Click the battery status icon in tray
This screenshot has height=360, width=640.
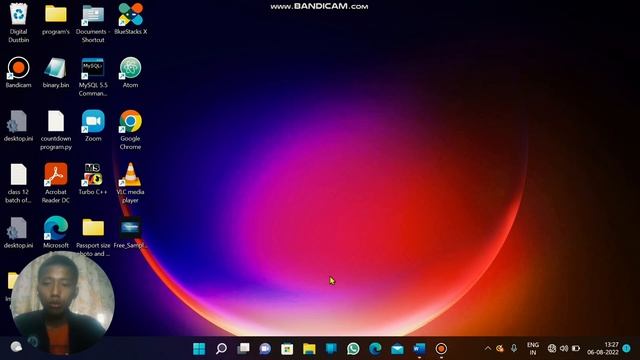coord(576,348)
